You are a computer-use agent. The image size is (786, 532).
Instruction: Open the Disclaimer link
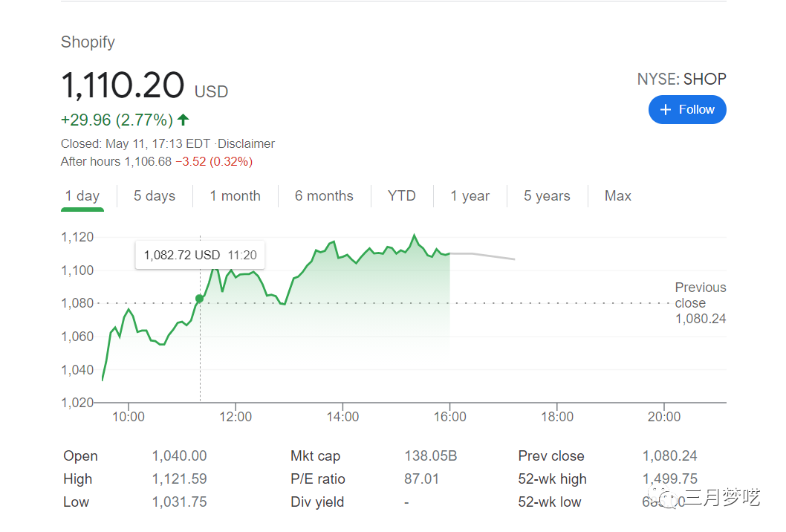point(247,144)
